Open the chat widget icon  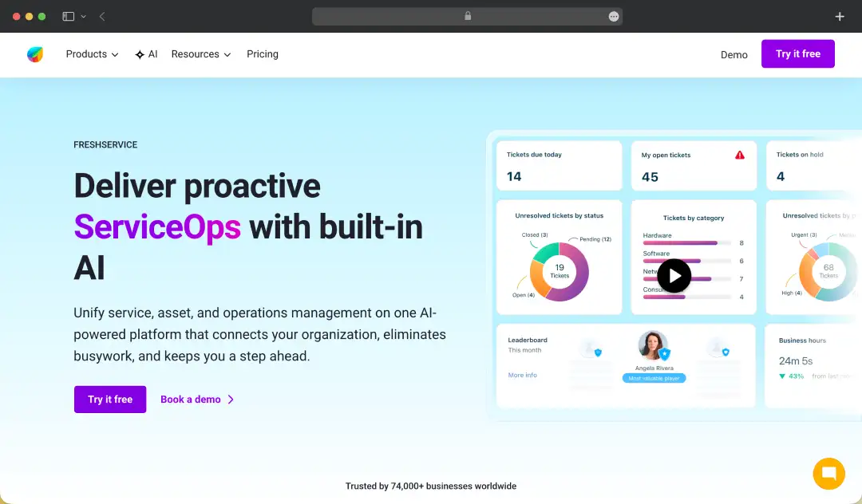[x=828, y=473]
